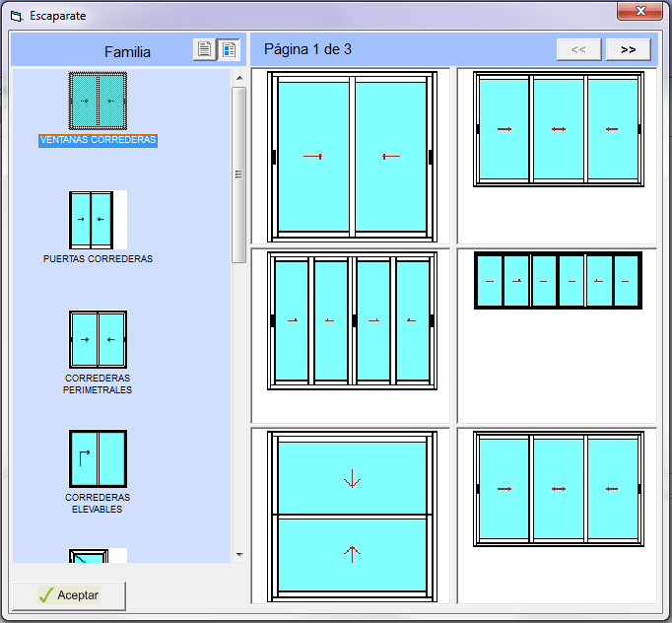Viewport: 672px width, 623px height.
Task: Pick the four-panel sliding window thumbnail
Action: click(352, 321)
